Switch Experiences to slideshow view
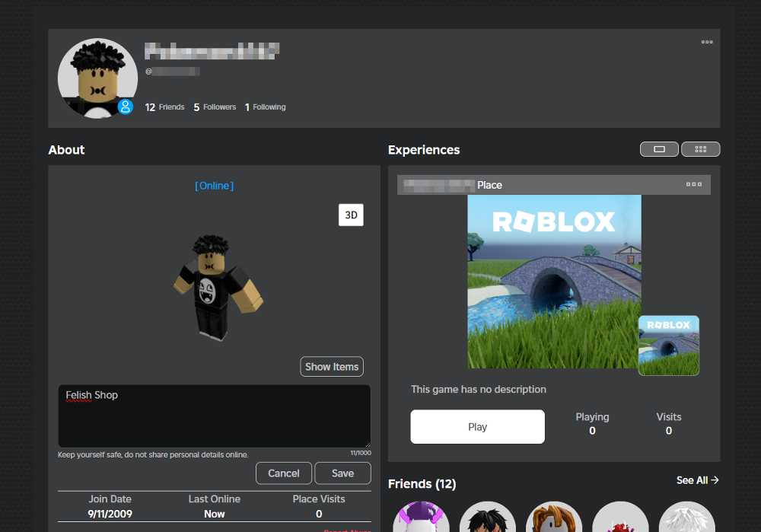Screen dimensions: 761x532 click(x=659, y=149)
